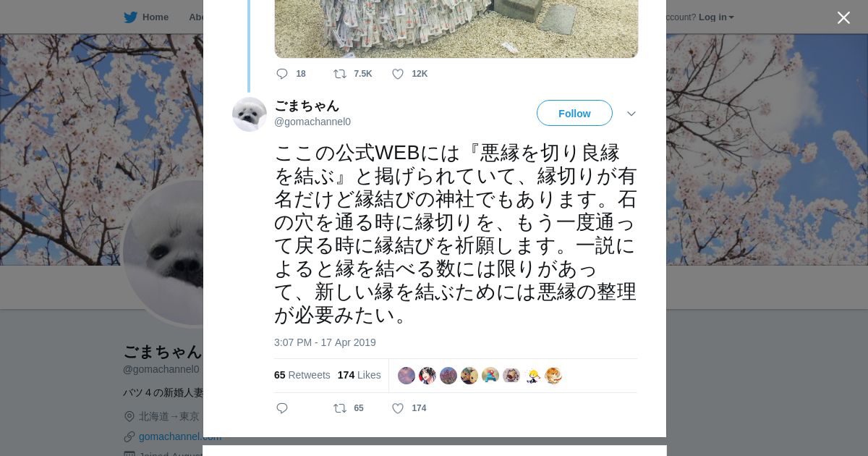Viewport: 868px width, 456px height.
Task: Open the last liker's avatar in row
Action: pyautogui.click(x=553, y=376)
